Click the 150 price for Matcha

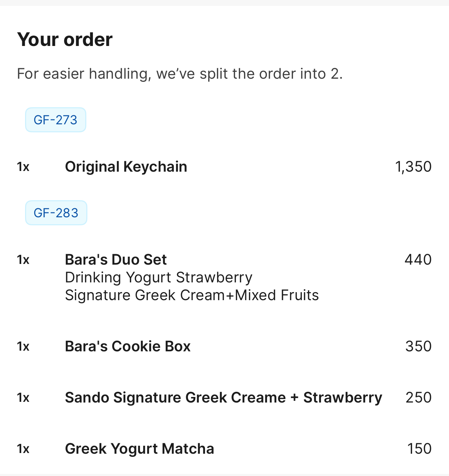tap(419, 449)
